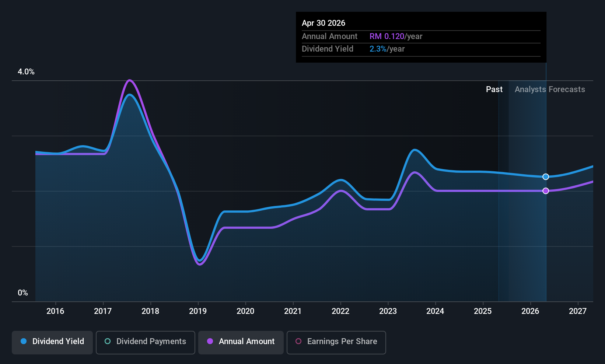Viewport: 605px width, 364px height.
Task: Click the blue Dividend Yield legend dot
Action: [24, 342]
